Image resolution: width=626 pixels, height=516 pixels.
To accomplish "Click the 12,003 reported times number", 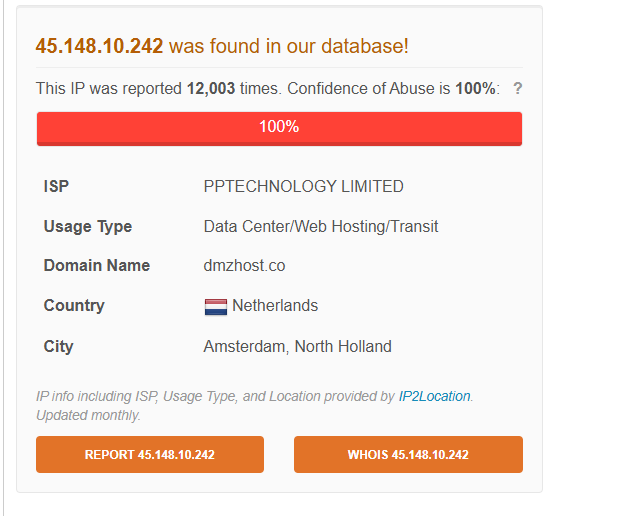I will tap(210, 88).
